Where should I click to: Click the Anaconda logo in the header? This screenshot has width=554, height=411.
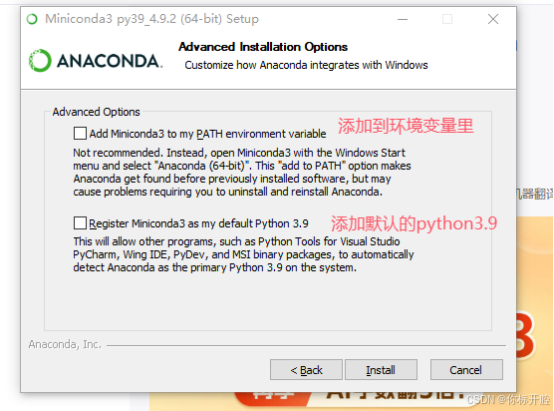(95, 61)
